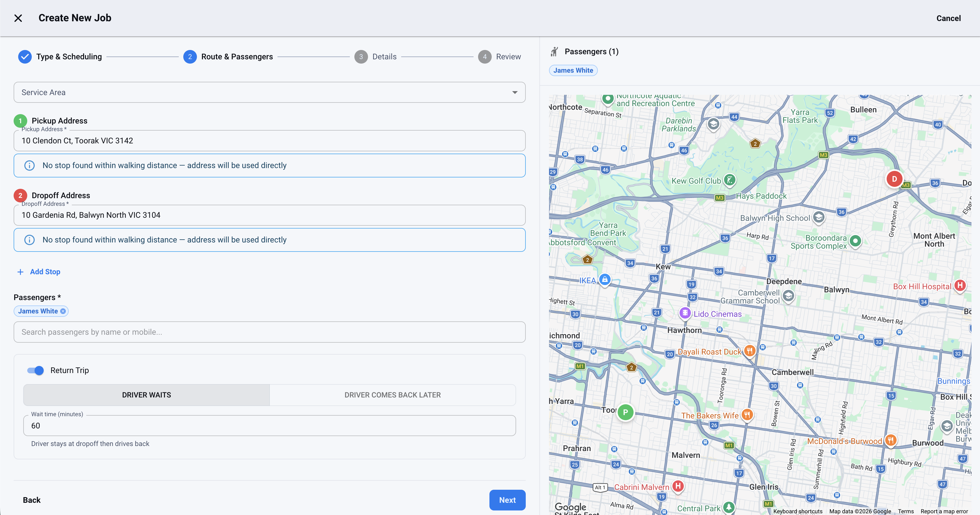Edit the Wait time minutes field
This screenshot has width=980, height=515.
pyautogui.click(x=269, y=426)
